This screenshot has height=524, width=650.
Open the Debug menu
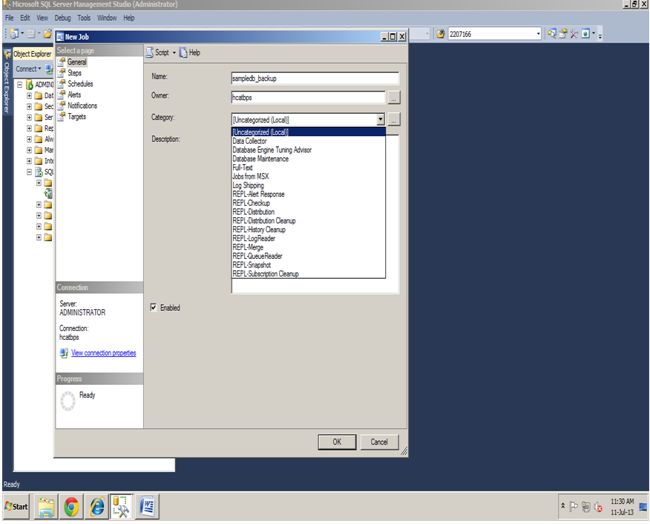click(x=63, y=18)
